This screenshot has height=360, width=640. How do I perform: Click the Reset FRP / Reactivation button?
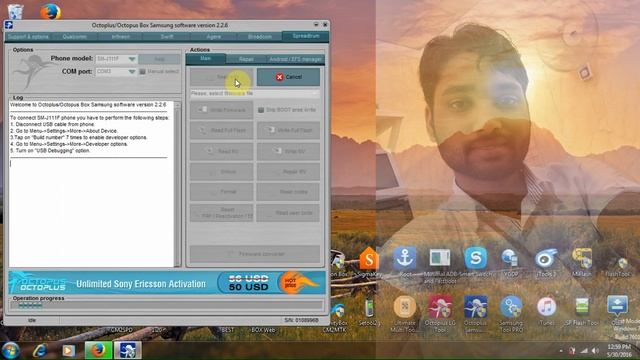tap(222, 213)
